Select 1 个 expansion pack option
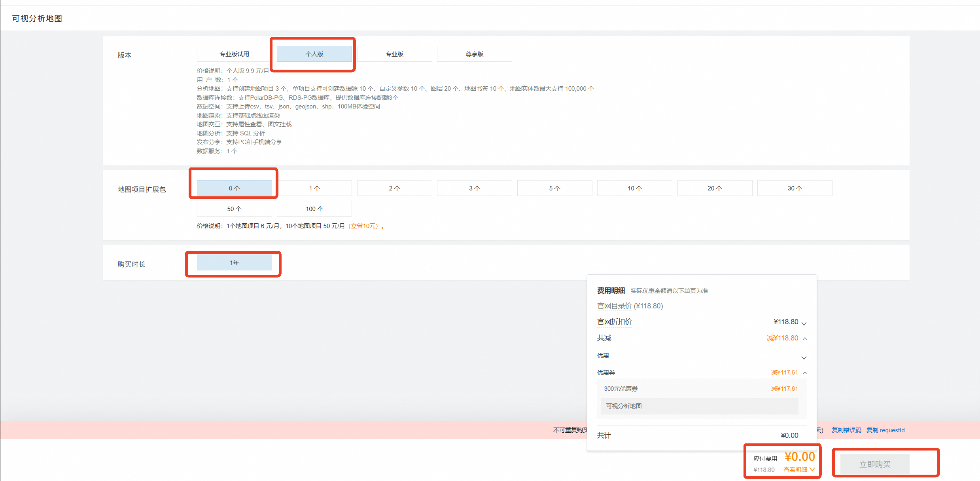 (314, 188)
